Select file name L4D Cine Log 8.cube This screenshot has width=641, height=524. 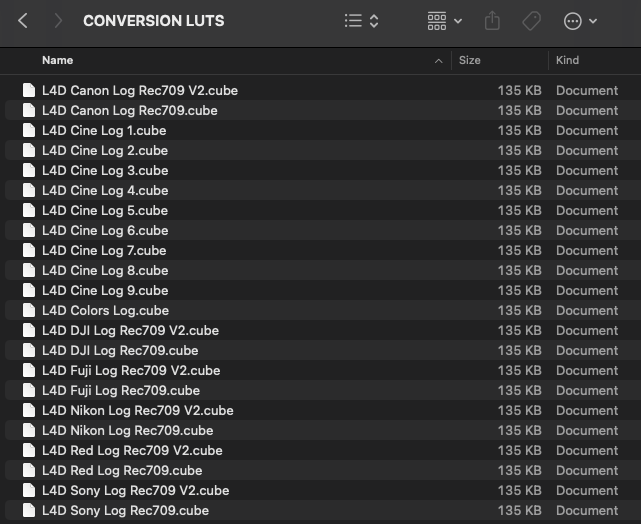point(105,271)
